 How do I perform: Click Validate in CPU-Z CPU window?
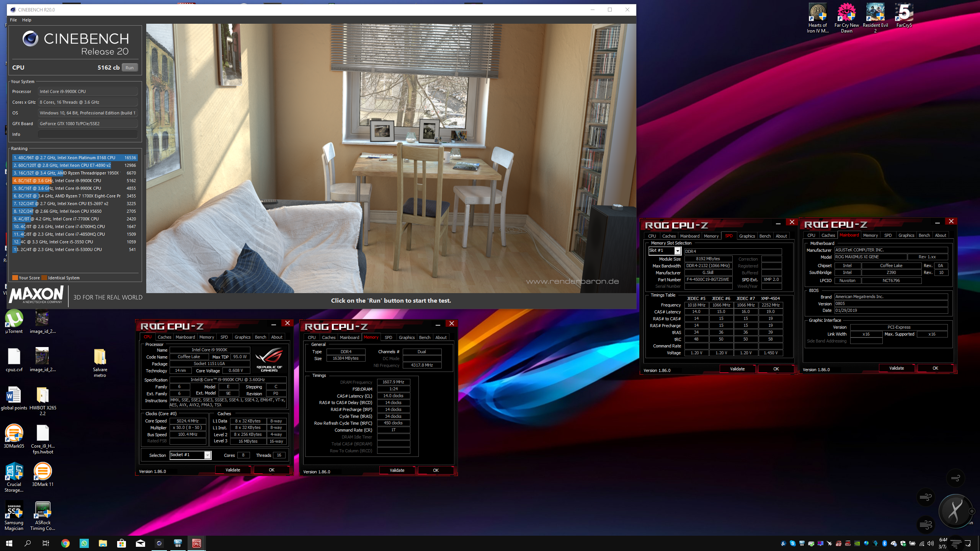tap(233, 470)
